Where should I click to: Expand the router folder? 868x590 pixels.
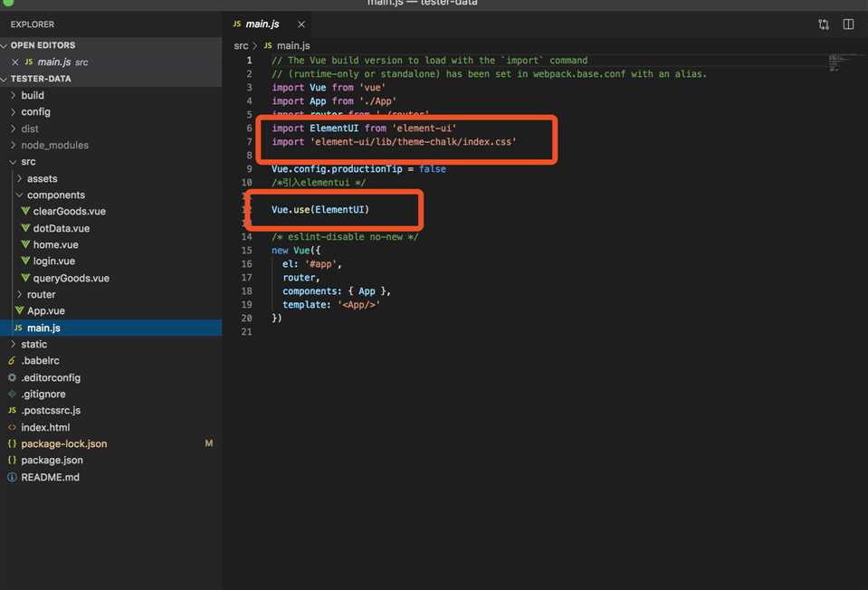(110, 294)
